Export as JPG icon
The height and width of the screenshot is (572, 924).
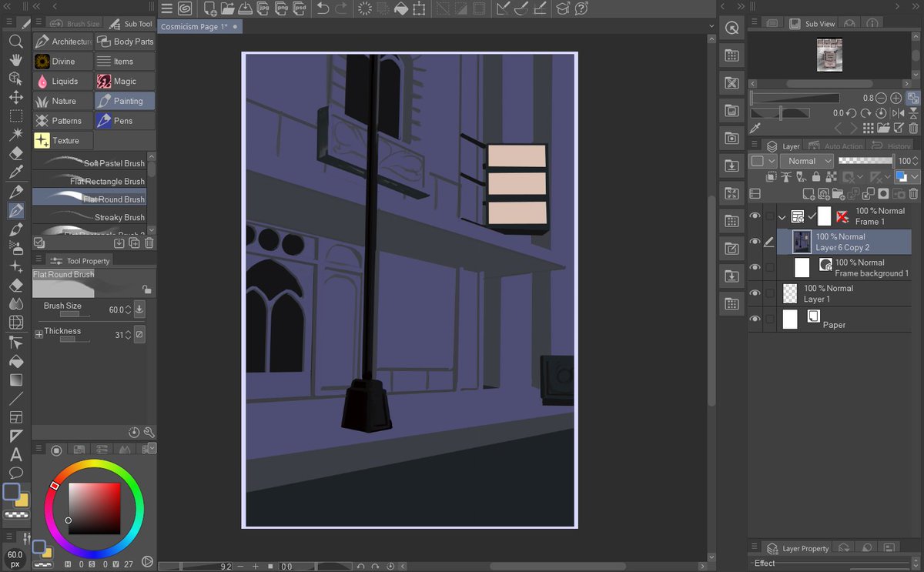point(263,8)
